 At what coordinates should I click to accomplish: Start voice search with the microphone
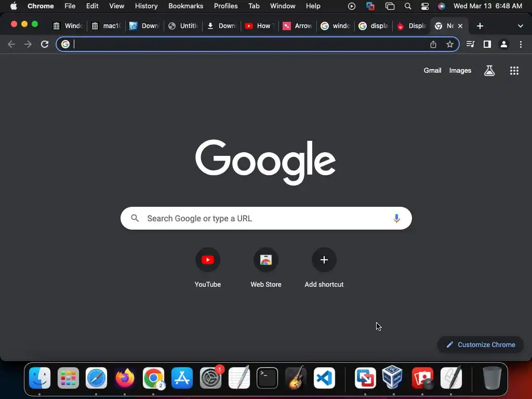pos(396,218)
